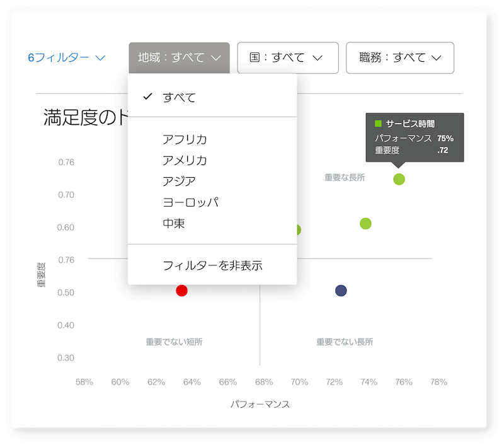The height and width of the screenshot is (445, 504).
Task: Click the 0.50 y-axis tick label
Action: pyautogui.click(x=66, y=292)
